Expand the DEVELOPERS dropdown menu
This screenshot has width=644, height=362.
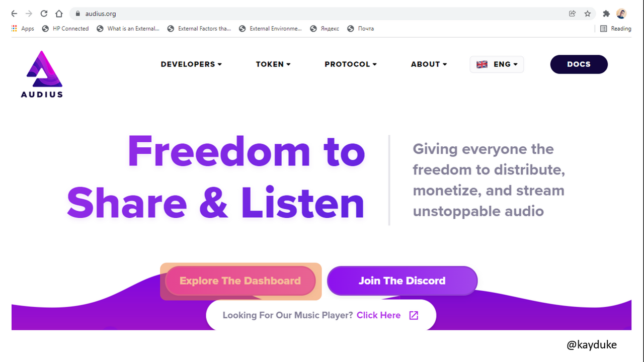tap(191, 64)
